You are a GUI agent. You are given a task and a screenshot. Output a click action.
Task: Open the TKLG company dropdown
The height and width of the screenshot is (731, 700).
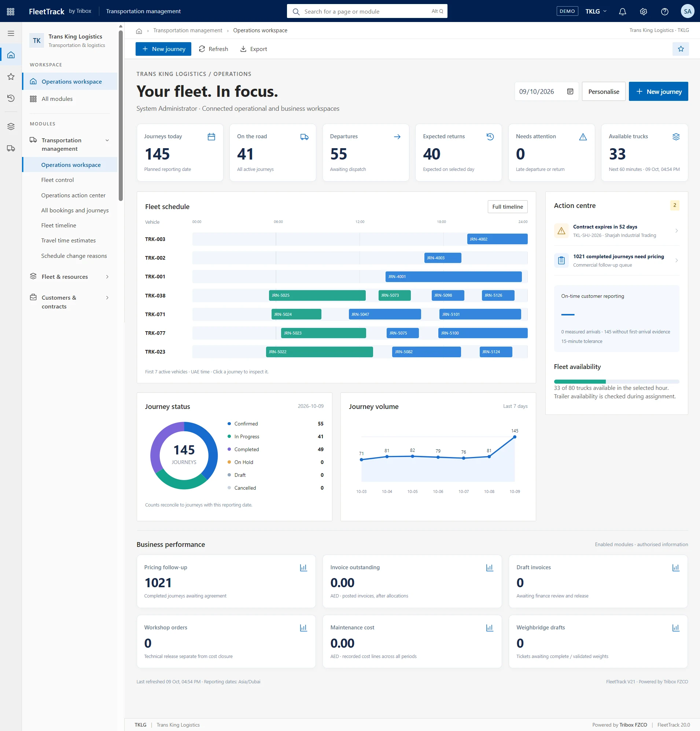click(x=596, y=11)
